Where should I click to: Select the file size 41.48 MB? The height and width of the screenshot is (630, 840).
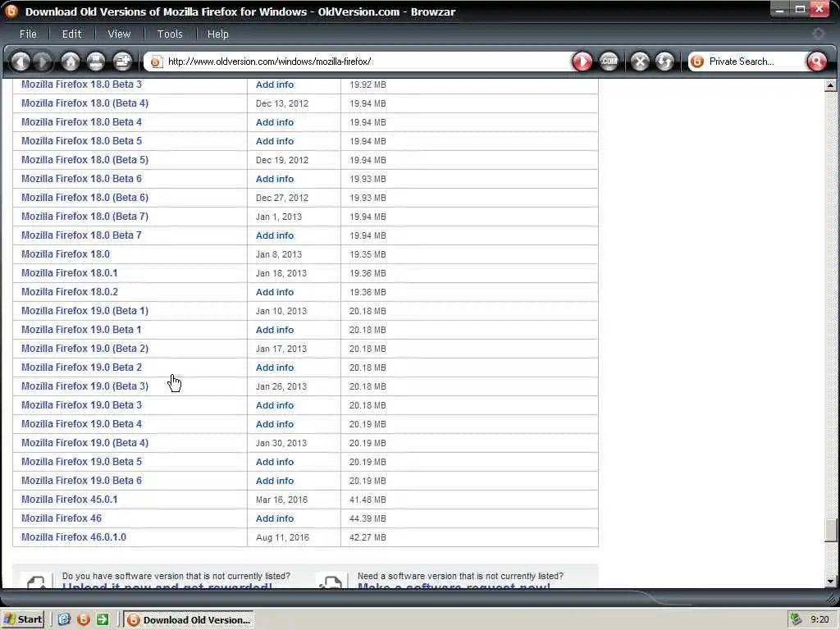pos(367,500)
